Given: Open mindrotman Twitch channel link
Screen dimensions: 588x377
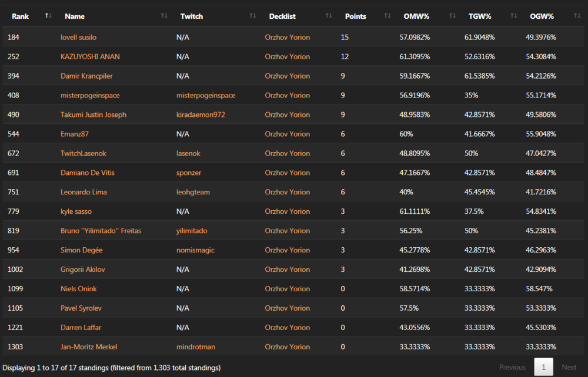Looking at the screenshot, I should 196,347.
